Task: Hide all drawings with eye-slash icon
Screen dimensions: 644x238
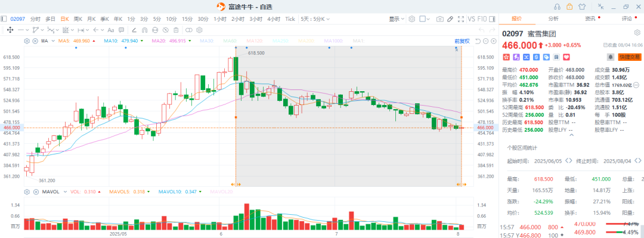Action: click(166, 30)
